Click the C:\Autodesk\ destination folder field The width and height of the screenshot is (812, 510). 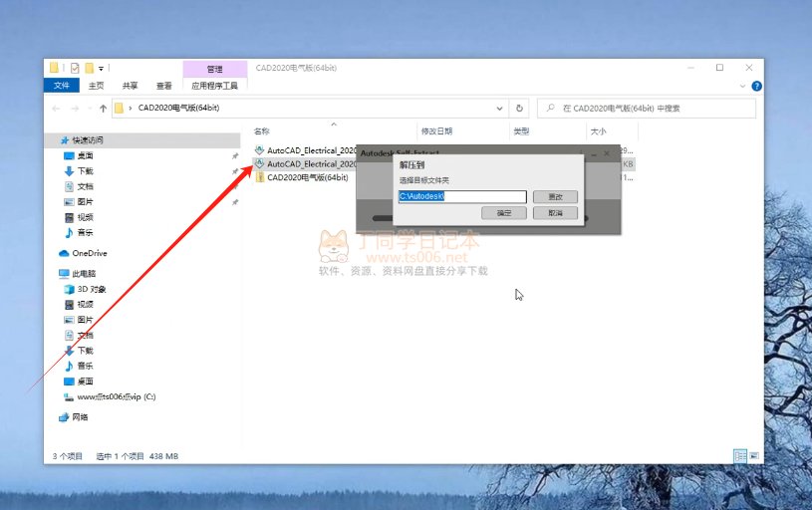(462, 196)
